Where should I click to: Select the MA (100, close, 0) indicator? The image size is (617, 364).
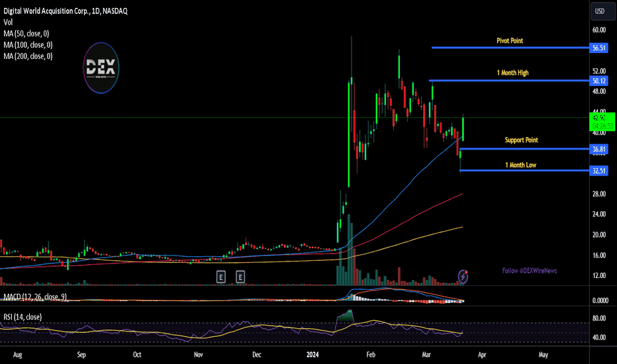(28, 45)
